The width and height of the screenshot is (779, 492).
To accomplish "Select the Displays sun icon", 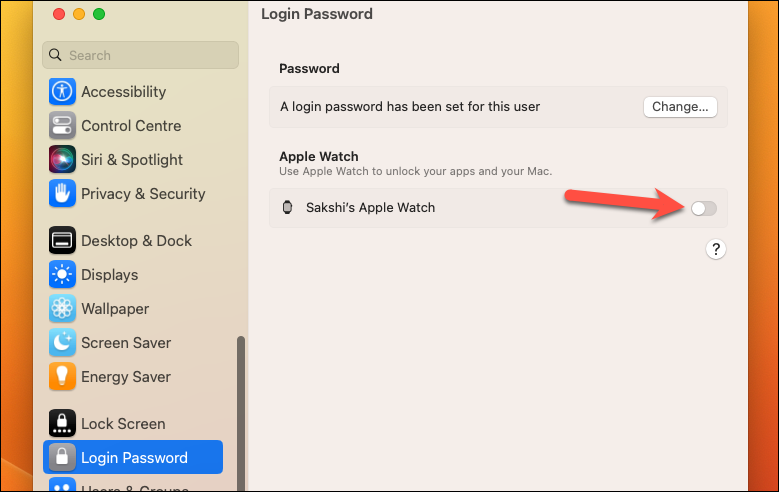I will coord(62,274).
